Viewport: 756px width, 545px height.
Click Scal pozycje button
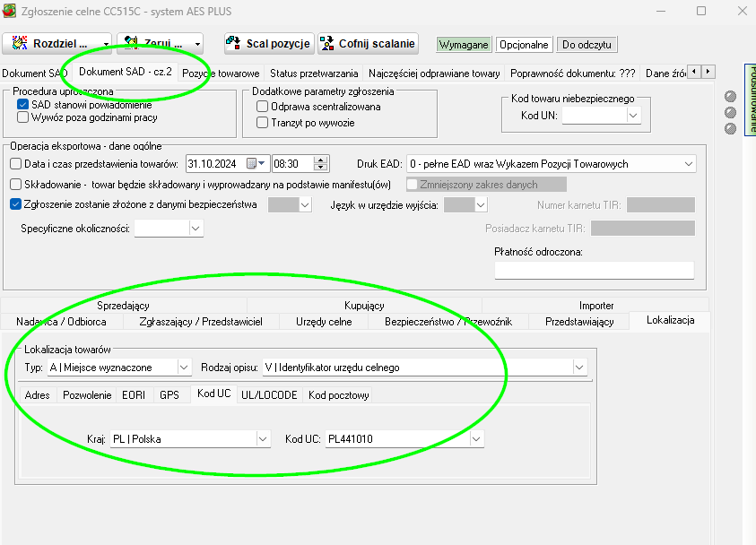269,44
